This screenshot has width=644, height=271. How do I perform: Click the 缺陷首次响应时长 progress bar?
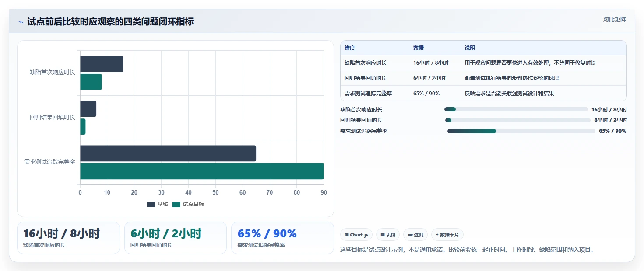tap(516, 109)
